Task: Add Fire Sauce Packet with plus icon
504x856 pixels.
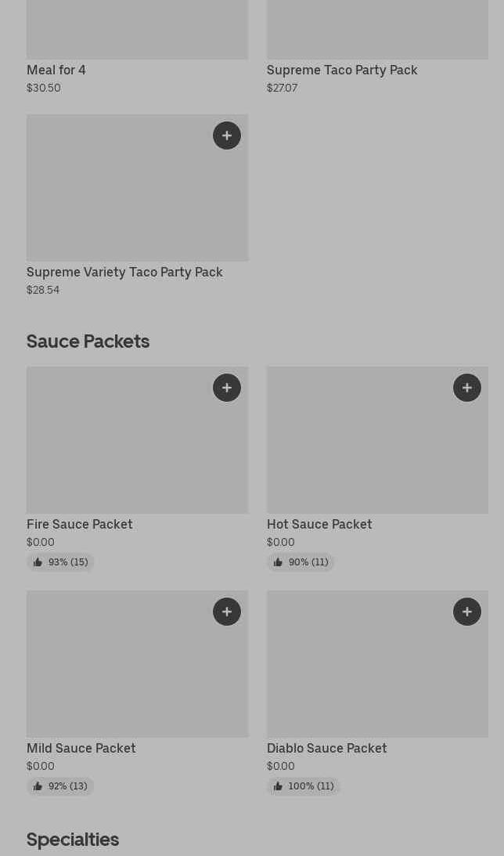Action: (x=227, y=388)
